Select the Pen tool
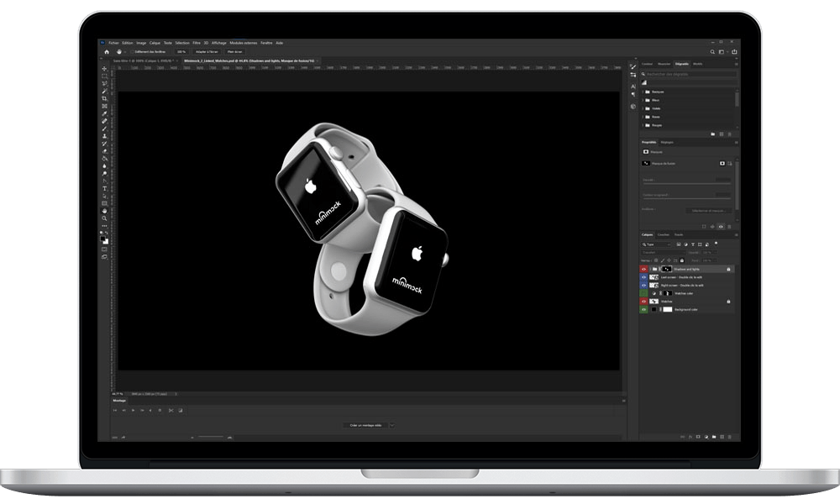Viewport: 840px width, 504px height. pos(104,181)
